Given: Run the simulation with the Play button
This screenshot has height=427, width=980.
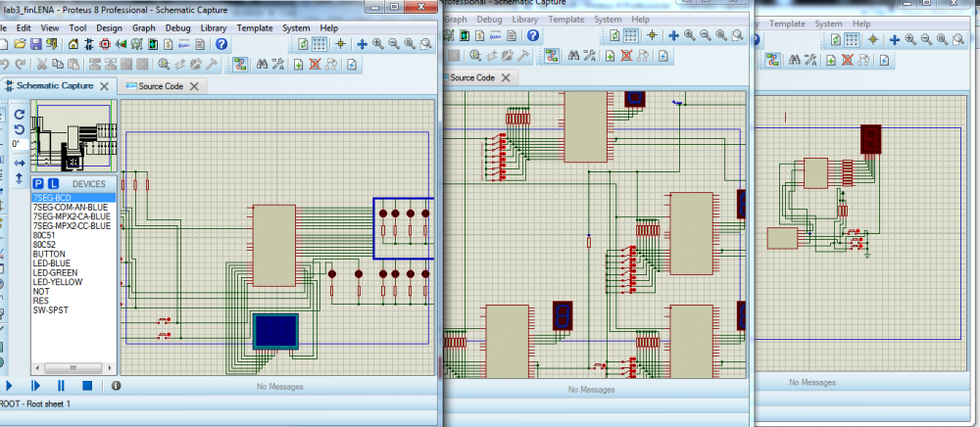Looking at the screenshot, I should (x=10, y=386).
